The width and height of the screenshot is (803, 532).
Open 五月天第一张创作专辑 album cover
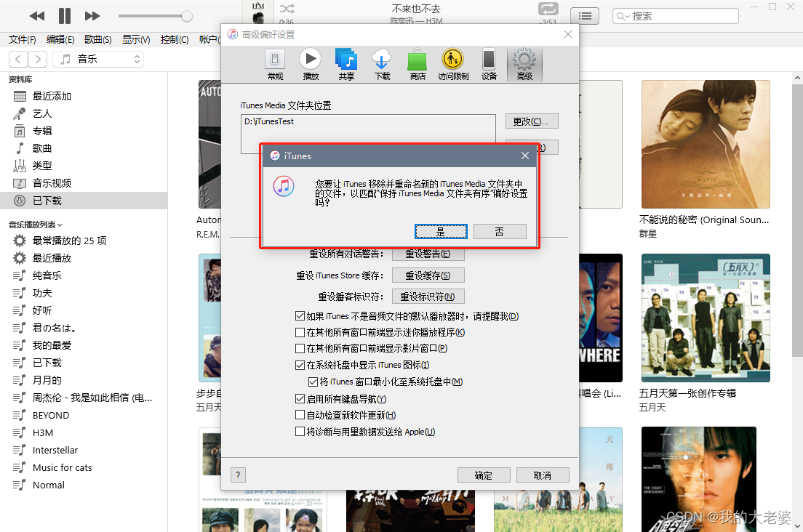pyautogui.click(x=706, y=318)
